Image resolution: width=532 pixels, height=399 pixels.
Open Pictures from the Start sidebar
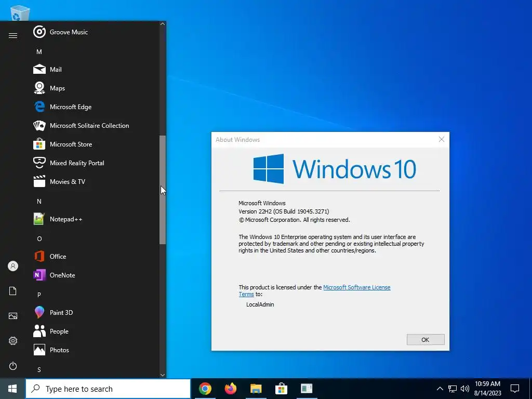[x=13, y=316]
